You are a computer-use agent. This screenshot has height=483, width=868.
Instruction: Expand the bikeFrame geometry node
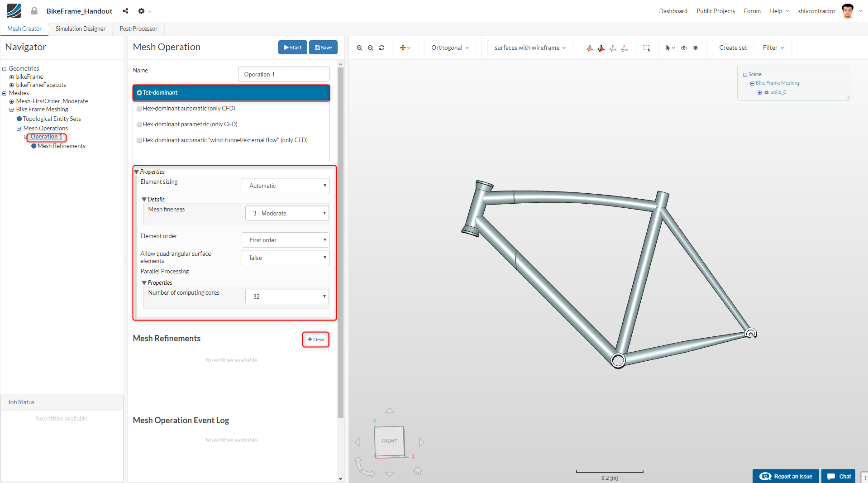[12, 77]
